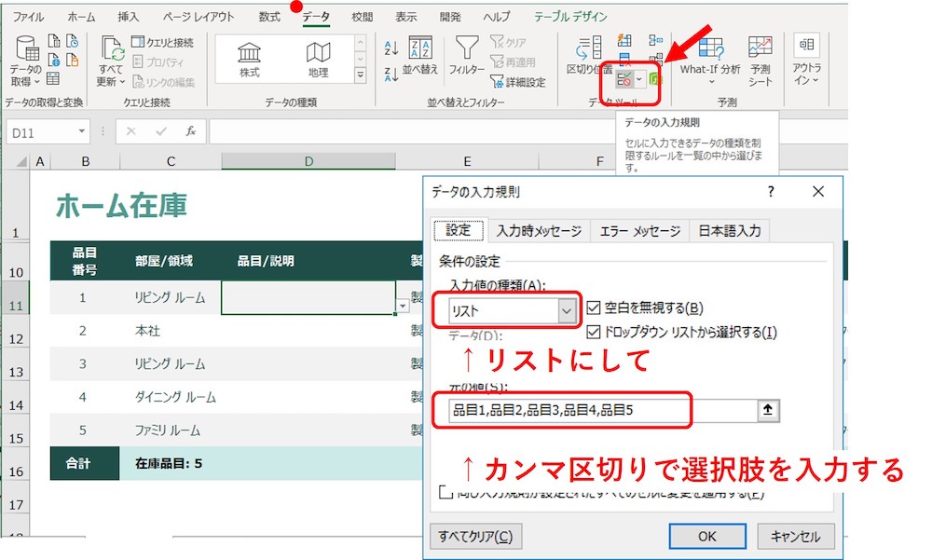Viewport: 932px width, 560px height.
Task: Click the relationships icon in data tools
Action: (x=655, y=59)
